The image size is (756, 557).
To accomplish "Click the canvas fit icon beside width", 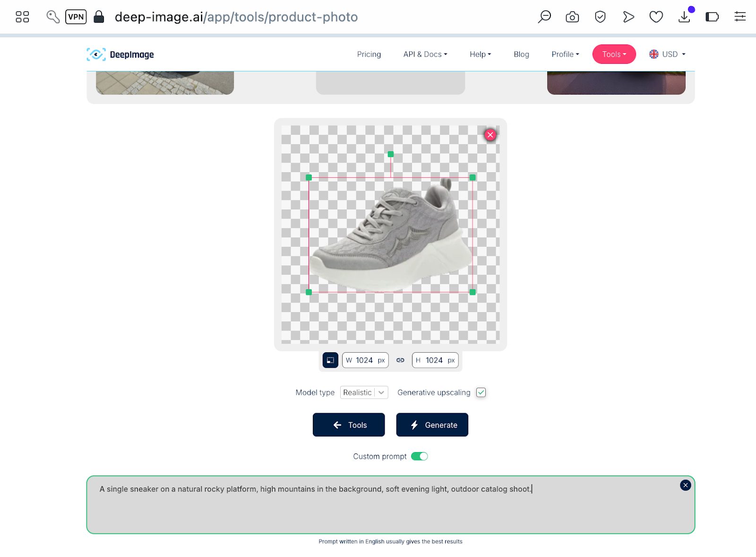I will coord(330,360).
